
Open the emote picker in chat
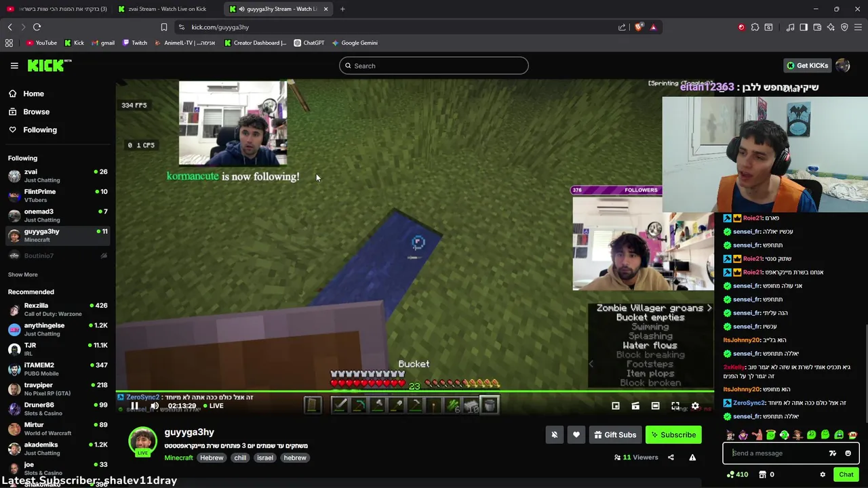pyautogui.click(x=848, y=453)
